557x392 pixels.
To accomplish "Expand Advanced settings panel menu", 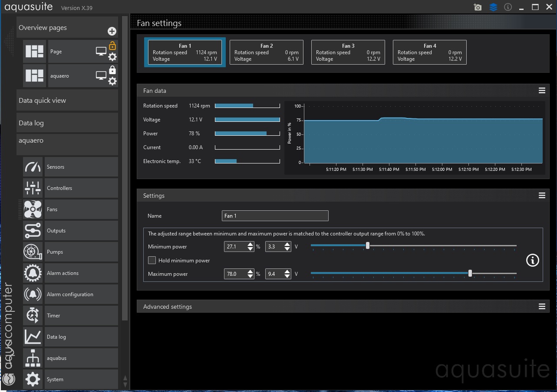I will point(542,307).
